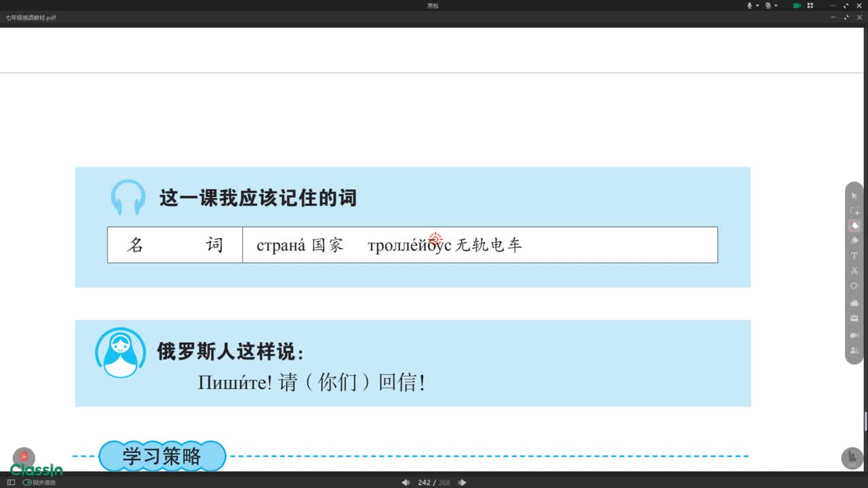Click the round button at bottom-right corner
The width and height of the screenshot is (868, 488).
point(852,458)
